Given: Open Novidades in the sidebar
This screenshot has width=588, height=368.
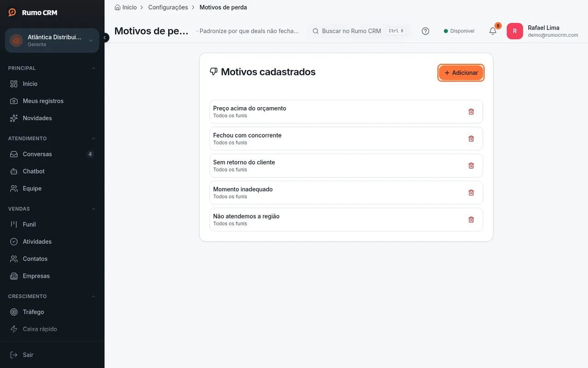Looking at the screenshot, I should point(52,118).
